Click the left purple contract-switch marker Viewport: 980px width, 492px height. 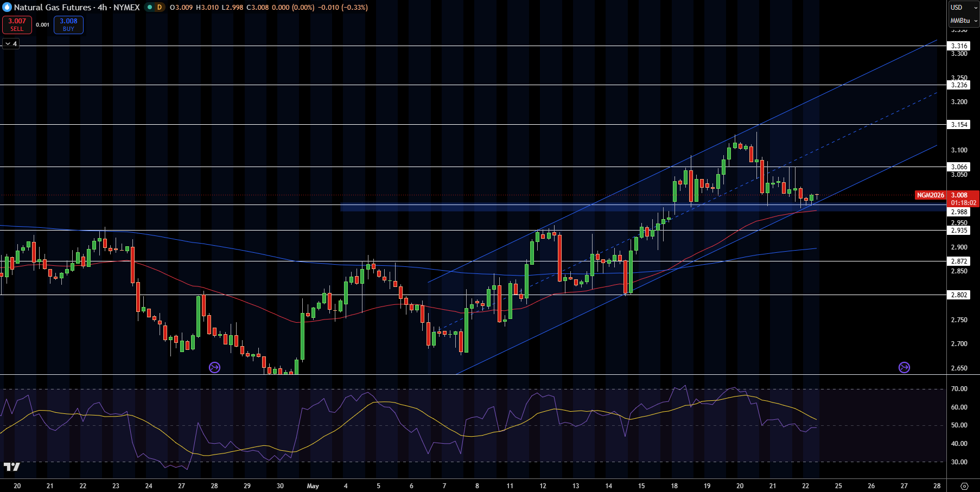[x=214, y=368]
